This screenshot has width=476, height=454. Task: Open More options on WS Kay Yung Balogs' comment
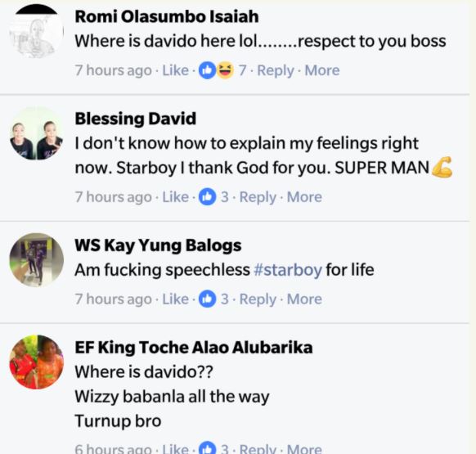point(304,299)
